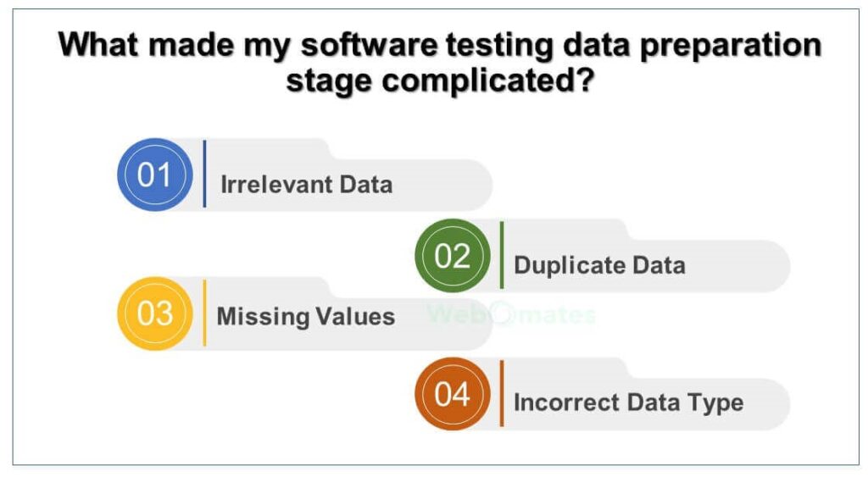Click the blue vertical divider bar

[x=205, y=174]
